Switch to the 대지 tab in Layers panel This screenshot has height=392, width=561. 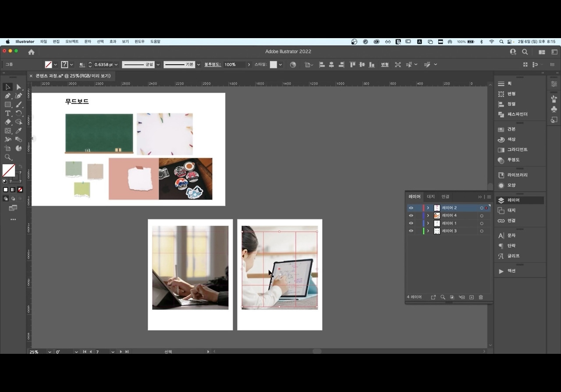click(x=431, y=197)
